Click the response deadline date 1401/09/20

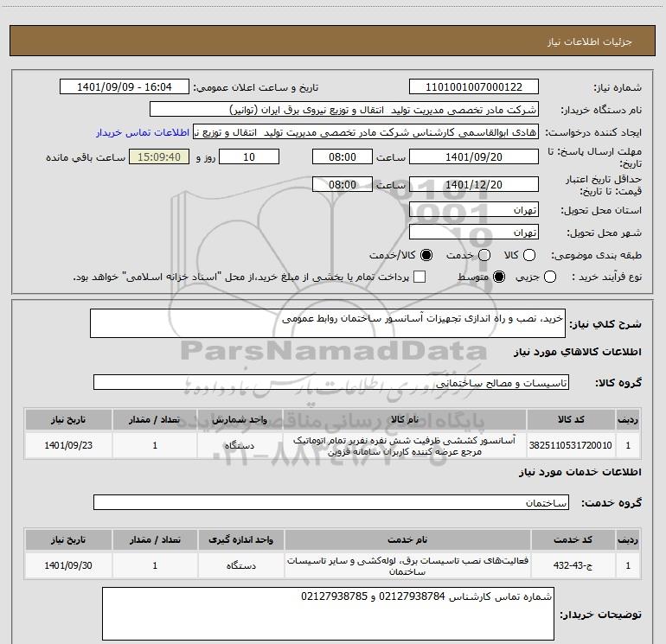tap(474, 156)
